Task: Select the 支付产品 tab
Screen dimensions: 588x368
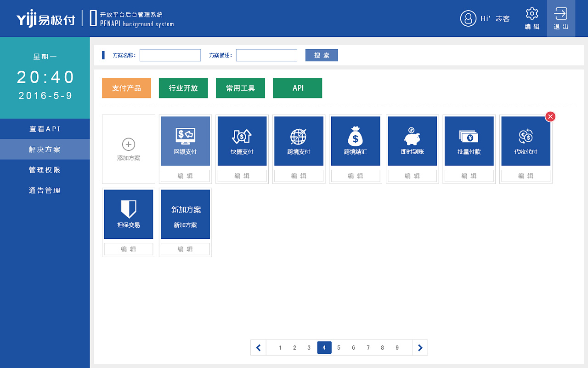Action: 126,88
